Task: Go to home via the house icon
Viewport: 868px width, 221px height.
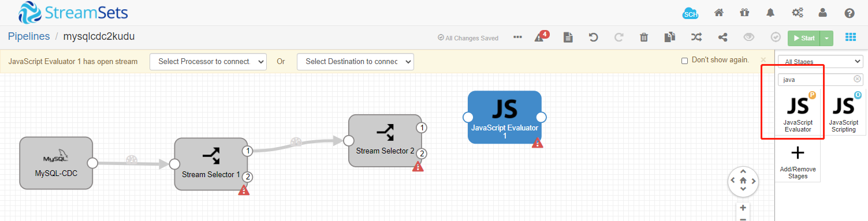Action: pos(719,13)
